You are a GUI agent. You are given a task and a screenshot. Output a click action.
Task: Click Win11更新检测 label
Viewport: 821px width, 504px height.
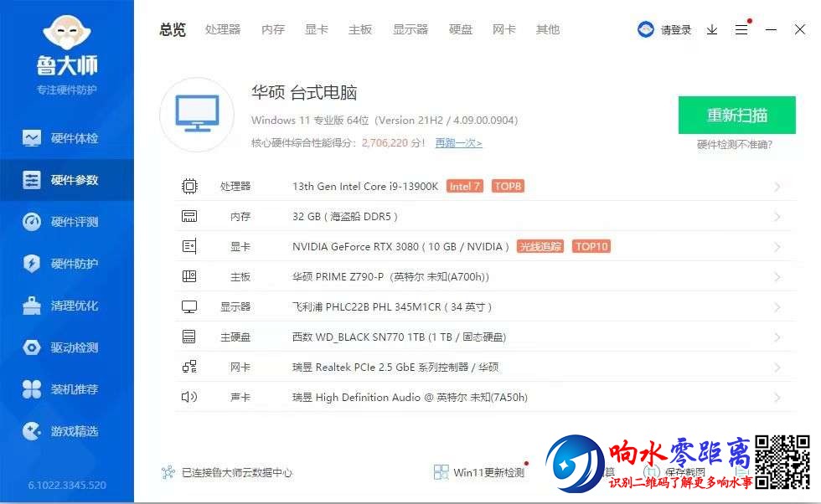click(x=488, y=472)
